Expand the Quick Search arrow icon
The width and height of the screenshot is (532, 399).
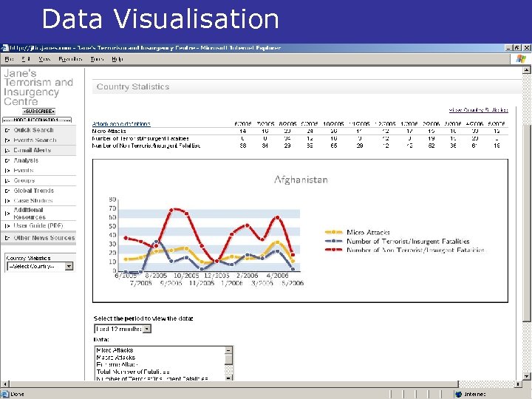tap(7, 130)
